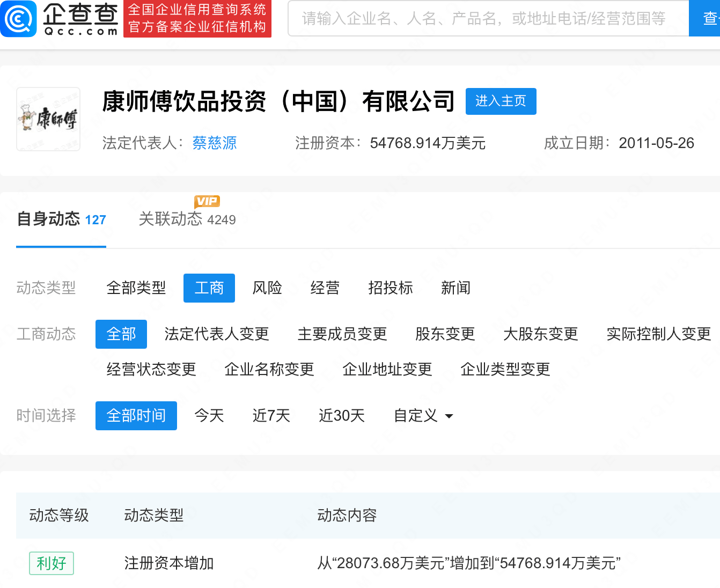Select 全部类型 to show all types
The image size is (720, 588).
click(x=136, y=288)
